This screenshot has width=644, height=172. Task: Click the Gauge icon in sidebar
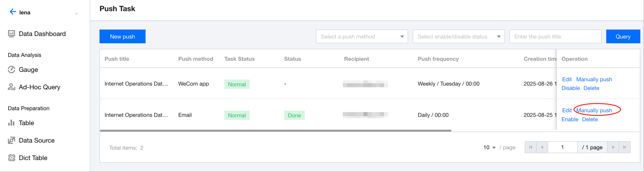tap(11, 70)
